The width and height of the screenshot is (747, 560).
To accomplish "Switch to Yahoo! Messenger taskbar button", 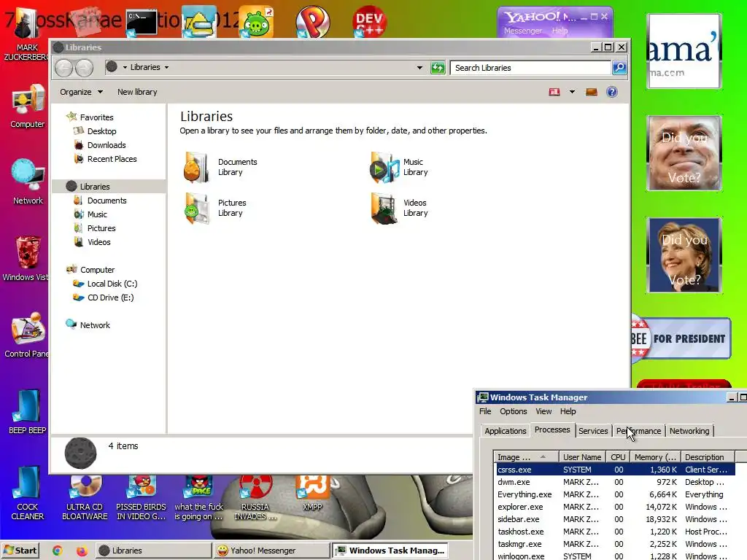I will (x=271, y=551).
